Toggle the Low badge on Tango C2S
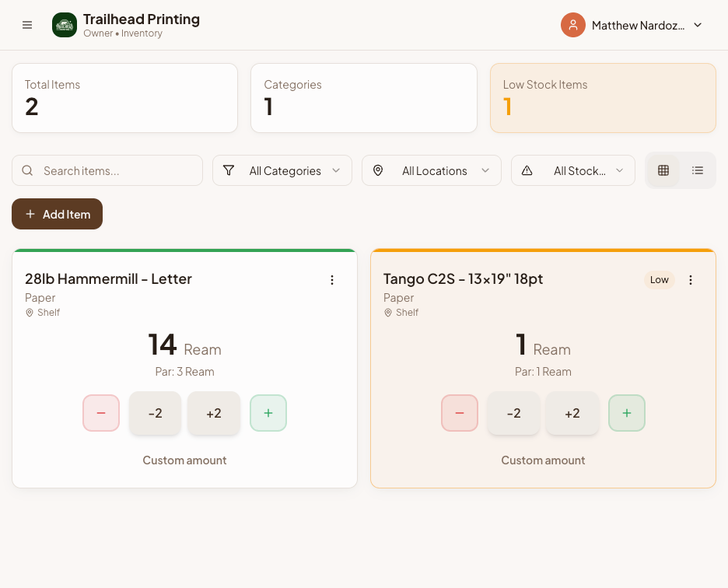Image resolution: width=728 pixels, height=588 pixels. click(x=659, y=279)
